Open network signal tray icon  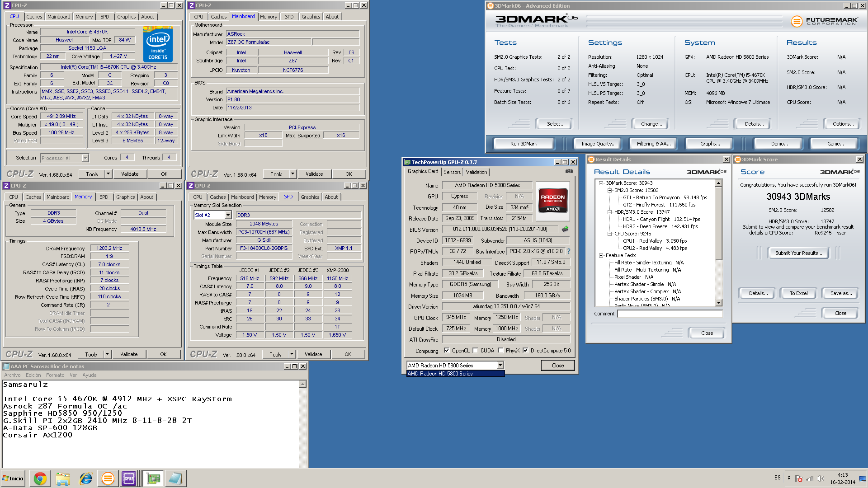tap(810, 479)
